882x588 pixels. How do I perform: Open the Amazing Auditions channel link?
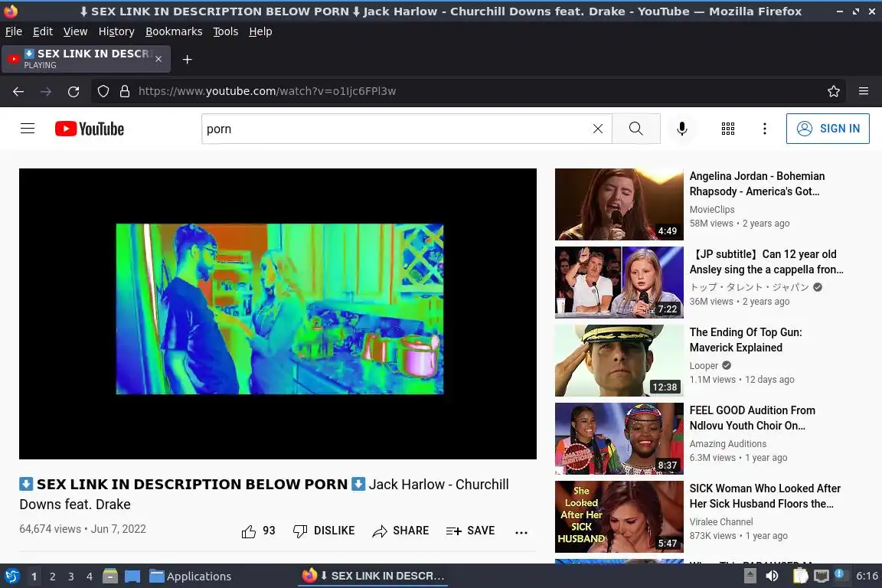click(x=728, y=444)
